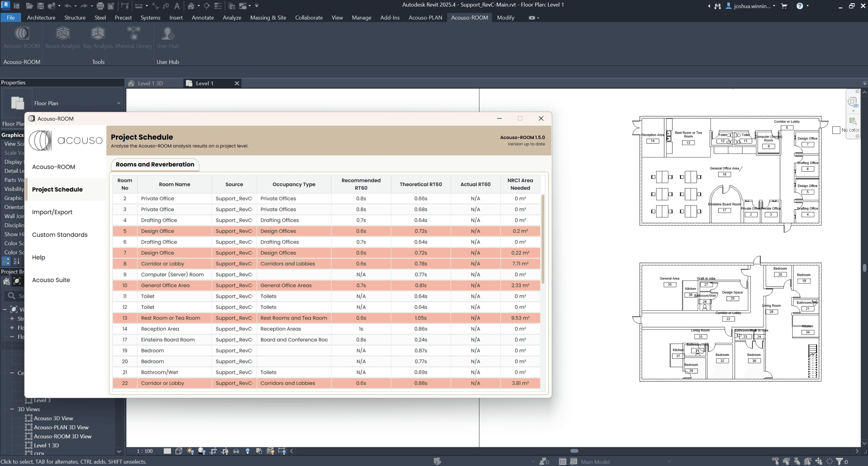The image size is (868, 466).
Task: Click the selection filter funnel icon in status bar
Action: click(839, 461)
